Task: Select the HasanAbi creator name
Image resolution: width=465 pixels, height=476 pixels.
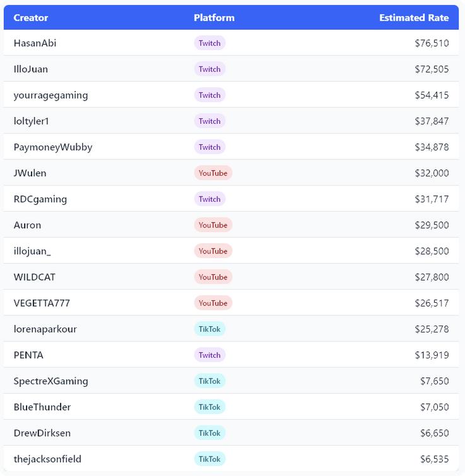Action: tap(35, 43)
